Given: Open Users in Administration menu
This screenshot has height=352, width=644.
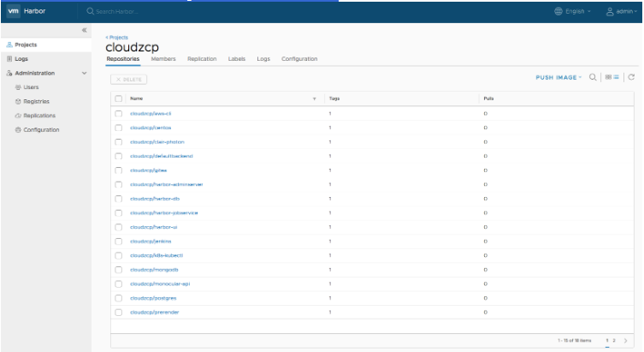Looking at the screenshot, I should (31, 87).
